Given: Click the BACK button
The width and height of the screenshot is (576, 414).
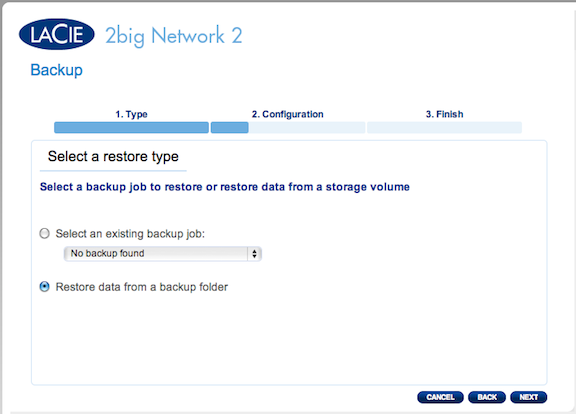Looking at the screenshot, I should click(487, 397).
